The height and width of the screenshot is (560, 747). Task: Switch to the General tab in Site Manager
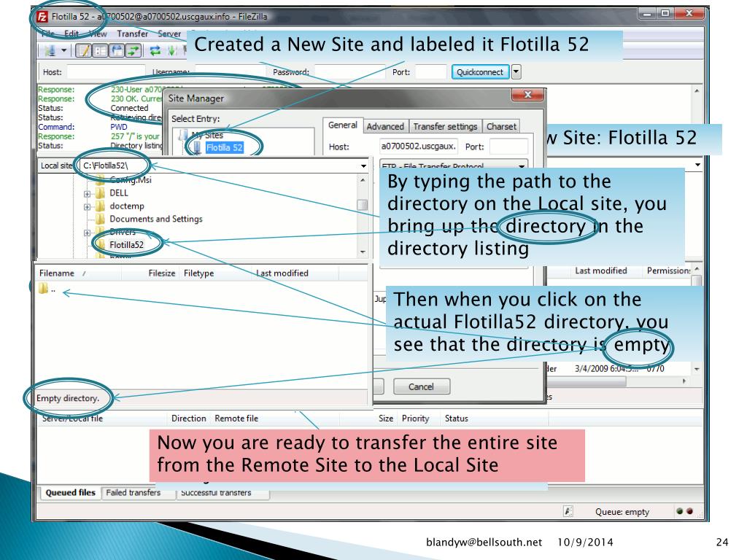pos(343,125)
